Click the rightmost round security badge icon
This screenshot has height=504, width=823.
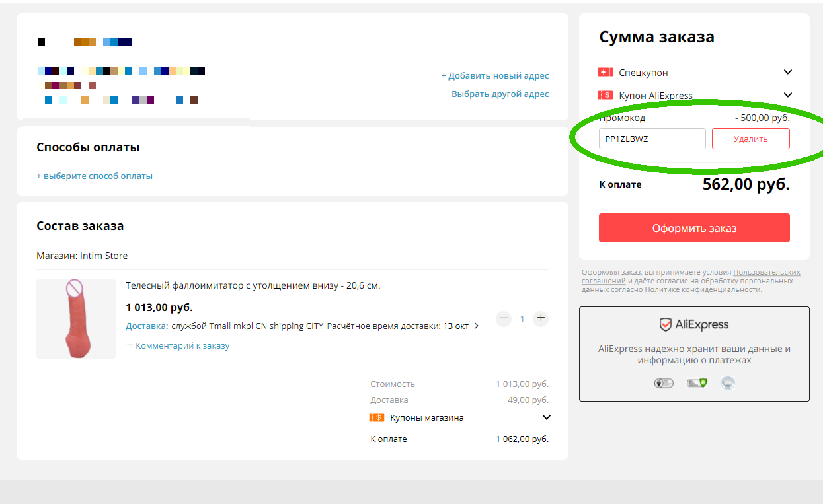pos(728,382)
